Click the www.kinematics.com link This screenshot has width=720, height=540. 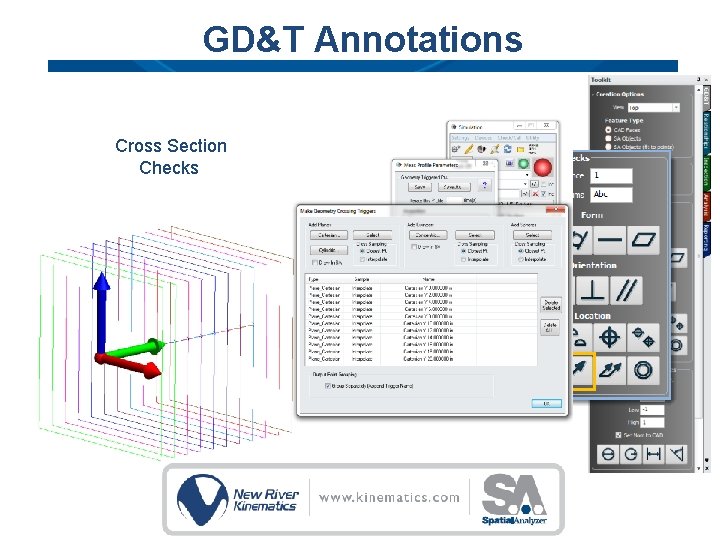click(389, 498)
